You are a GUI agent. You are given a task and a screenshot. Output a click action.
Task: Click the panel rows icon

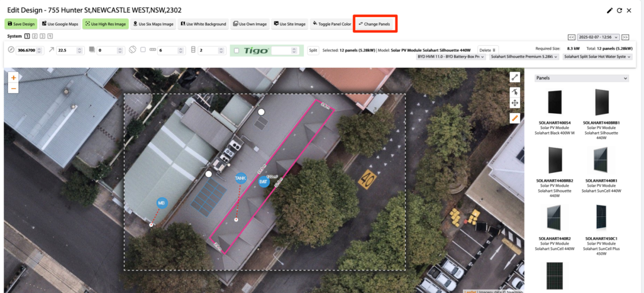pos(194,50)
